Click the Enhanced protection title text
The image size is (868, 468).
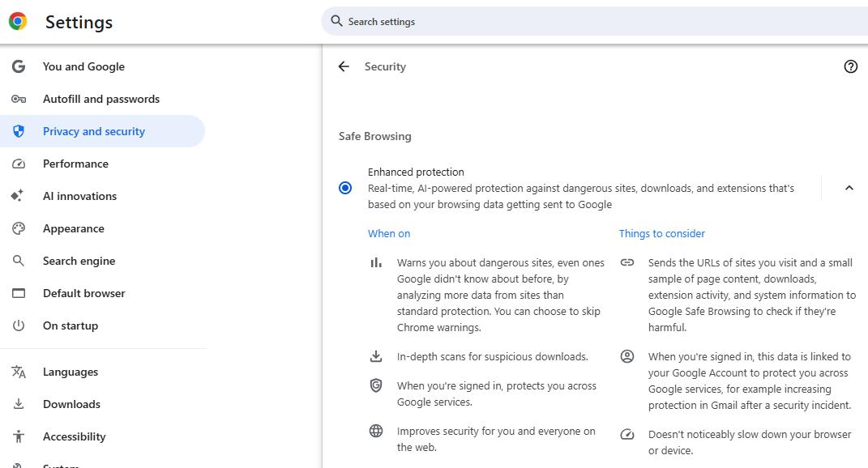tap(416, 172)
